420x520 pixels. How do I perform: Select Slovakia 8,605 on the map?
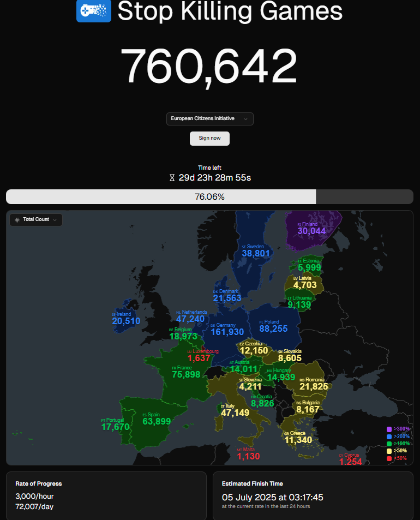290,355
